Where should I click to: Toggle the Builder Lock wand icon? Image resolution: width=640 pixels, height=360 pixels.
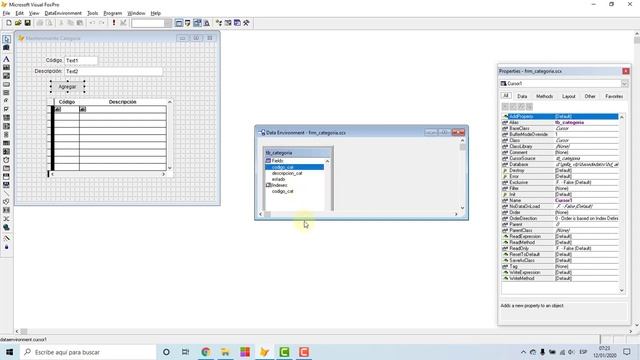(7, 238)
